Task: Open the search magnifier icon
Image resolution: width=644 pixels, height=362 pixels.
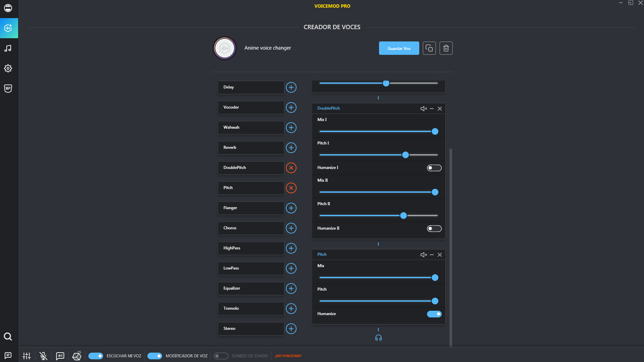Action: [8, 337]
